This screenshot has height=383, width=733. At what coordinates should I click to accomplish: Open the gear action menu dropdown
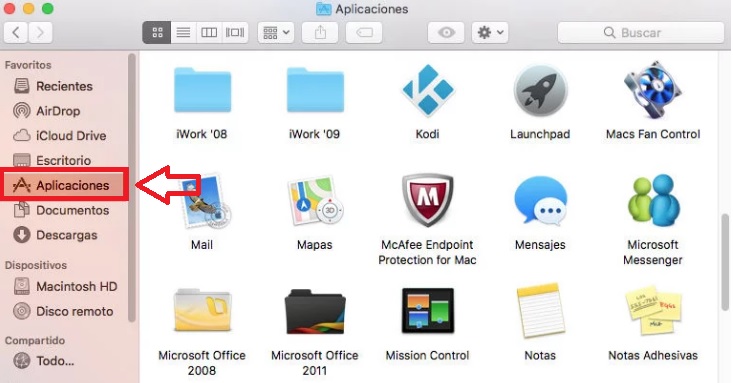click(x=489, y=33)
